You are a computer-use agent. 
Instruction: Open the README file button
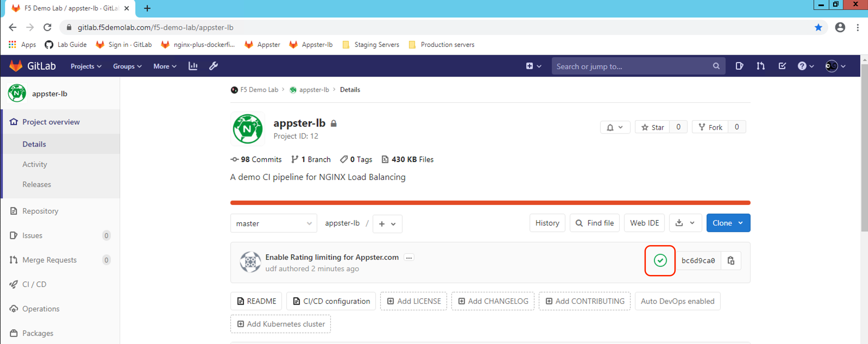(256, 301)
